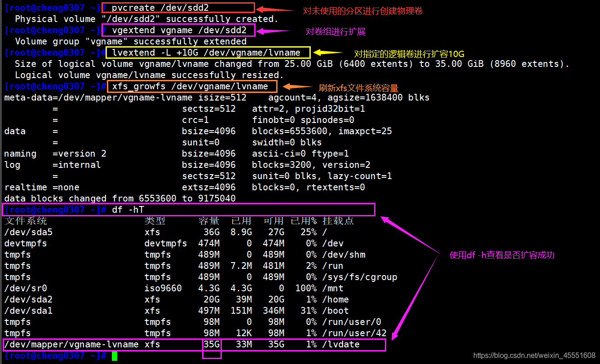Click the "挂载点" column header
This screenshot has height=364, width=600.
coord(338,221)
